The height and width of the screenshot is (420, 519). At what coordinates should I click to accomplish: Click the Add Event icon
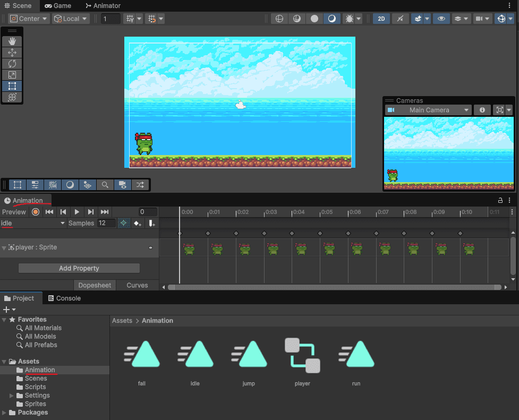point(152,224)
